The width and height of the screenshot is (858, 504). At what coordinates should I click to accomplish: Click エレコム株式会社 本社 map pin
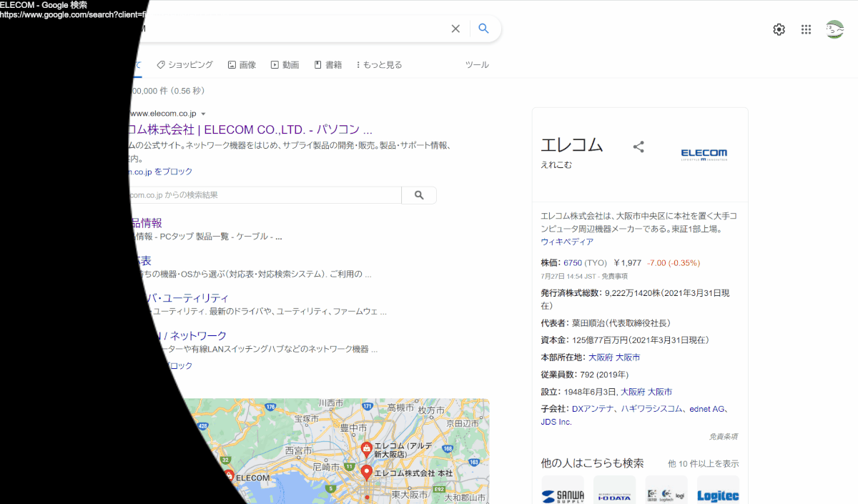[x=366, y=473]
